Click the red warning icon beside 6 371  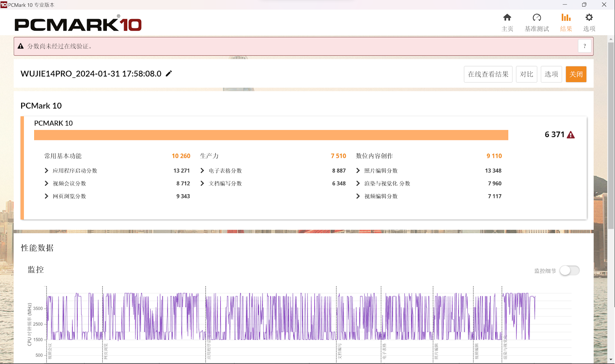pos(571,135)
